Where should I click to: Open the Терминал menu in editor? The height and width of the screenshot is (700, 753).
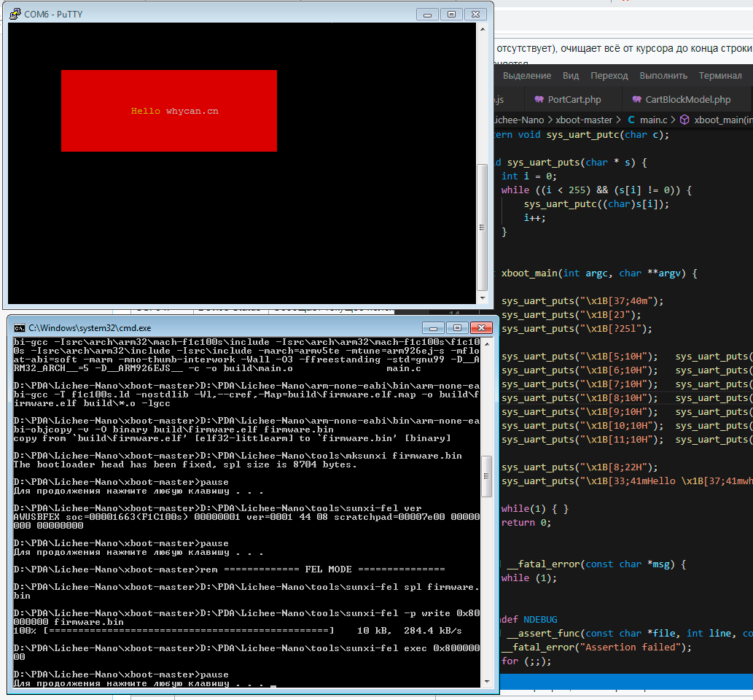coord(720,75)
